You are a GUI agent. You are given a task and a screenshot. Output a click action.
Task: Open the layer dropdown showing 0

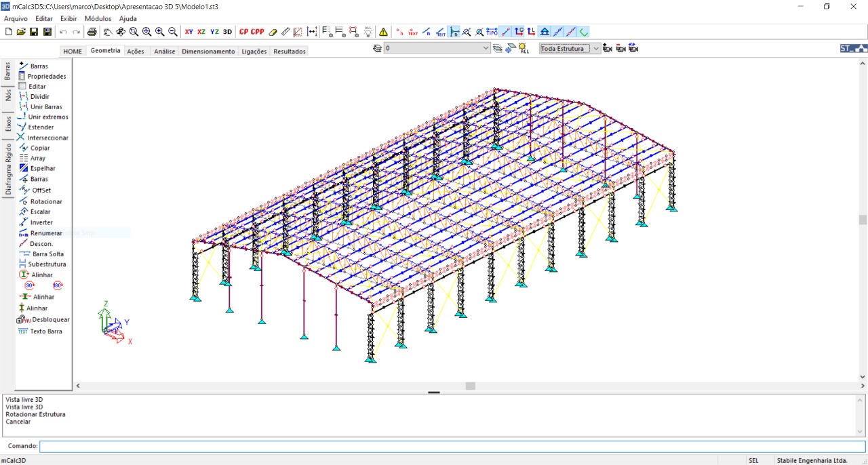[x=437, y=48]
